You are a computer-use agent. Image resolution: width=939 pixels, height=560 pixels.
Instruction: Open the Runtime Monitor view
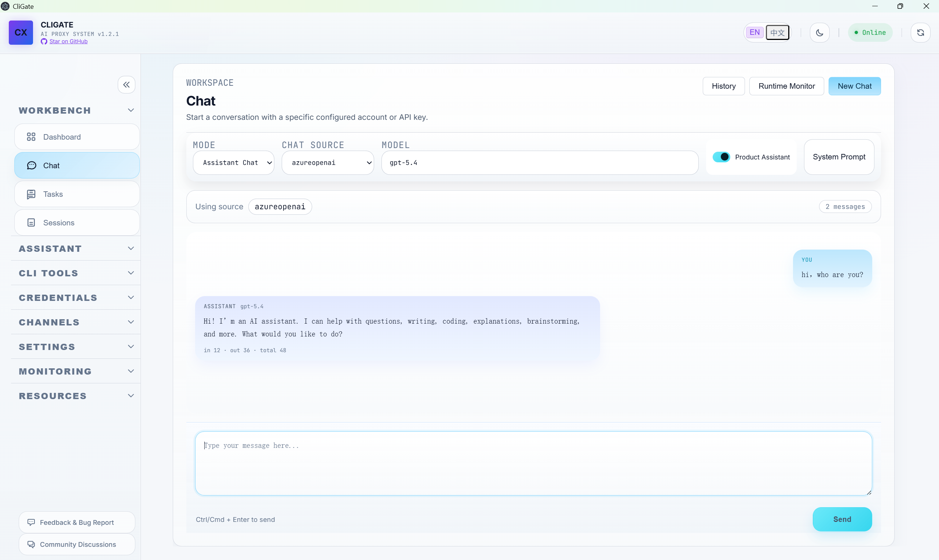coord(786,86)
